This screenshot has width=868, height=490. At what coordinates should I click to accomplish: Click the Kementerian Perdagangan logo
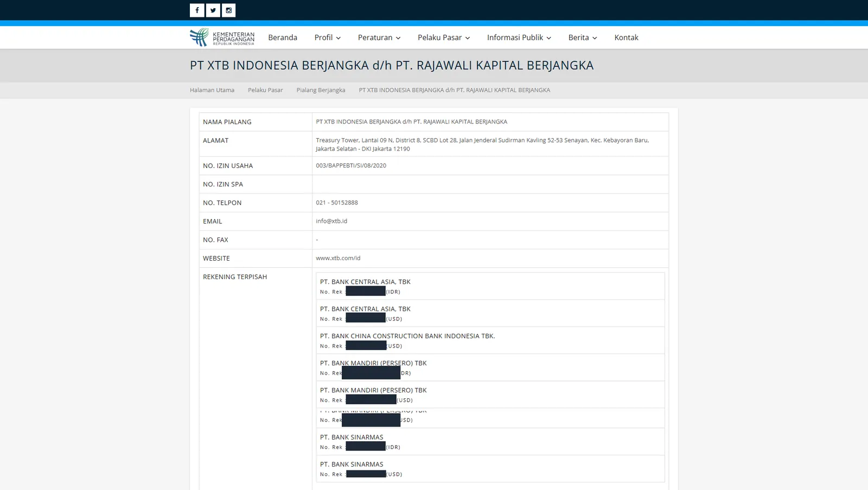pyautogui.click(x=222, y=37)
